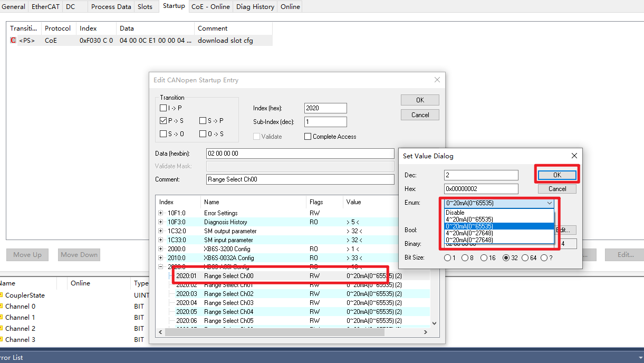
Task: Open the Process Data tab
Action: click(x=111, y=7)
